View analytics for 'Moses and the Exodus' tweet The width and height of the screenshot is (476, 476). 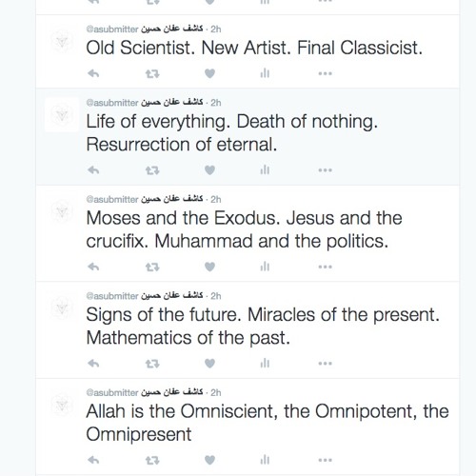pyautogui.click(x=265, y=267)
